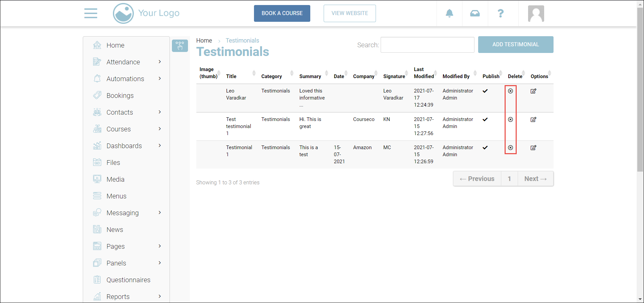The width and height of the screenshot is (644, 303).
Task: Toggle publish check for Amazon testimonial
Action: click(485, 148)
